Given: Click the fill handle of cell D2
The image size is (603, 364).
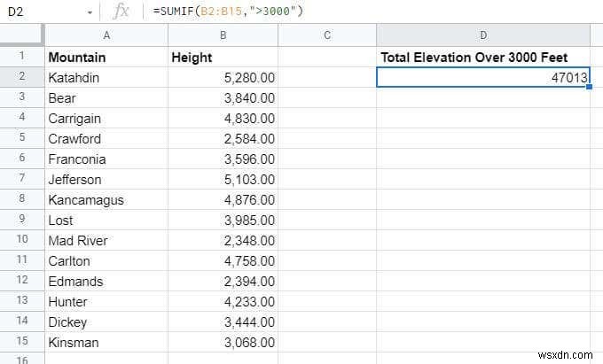Looking at the screenshot, I should (x=589, y=87).
